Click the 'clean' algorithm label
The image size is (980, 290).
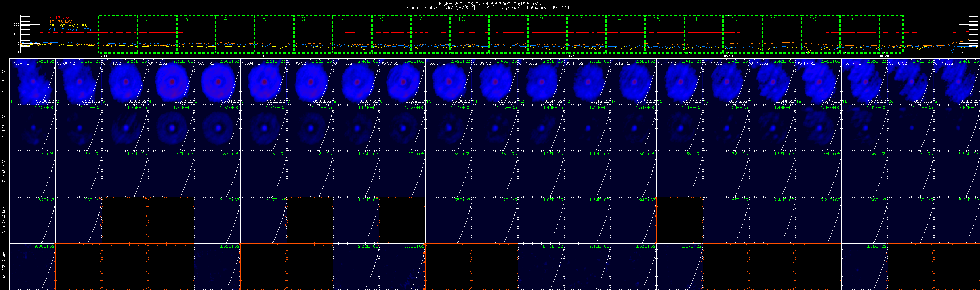[x=412, y=8]
